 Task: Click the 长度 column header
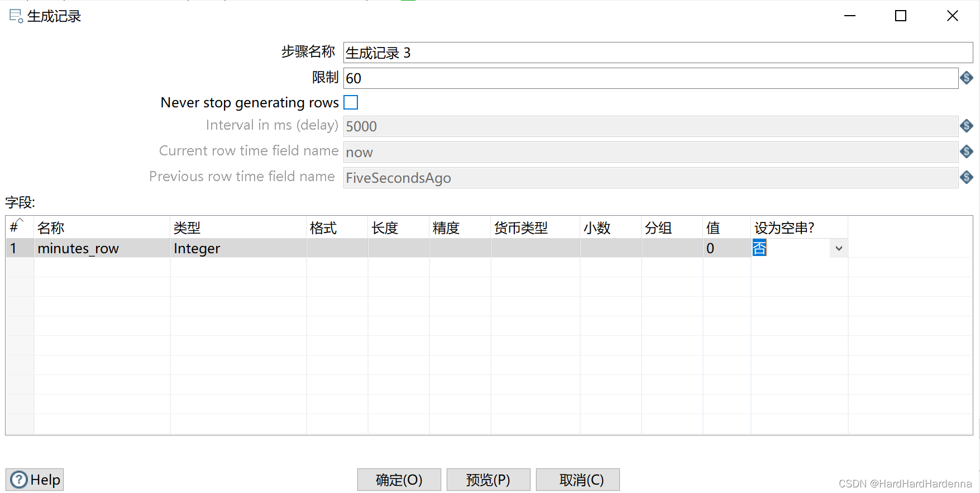pyautogui.click(x=399, y=227)
